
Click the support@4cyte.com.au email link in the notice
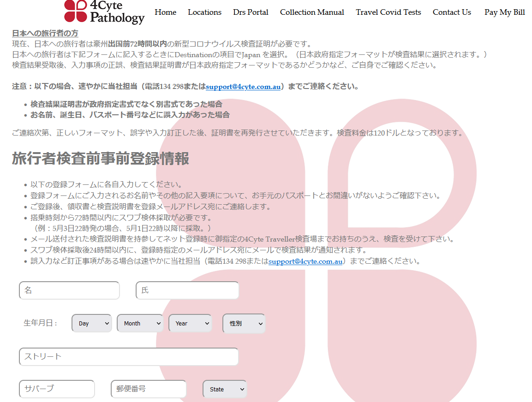243,86
